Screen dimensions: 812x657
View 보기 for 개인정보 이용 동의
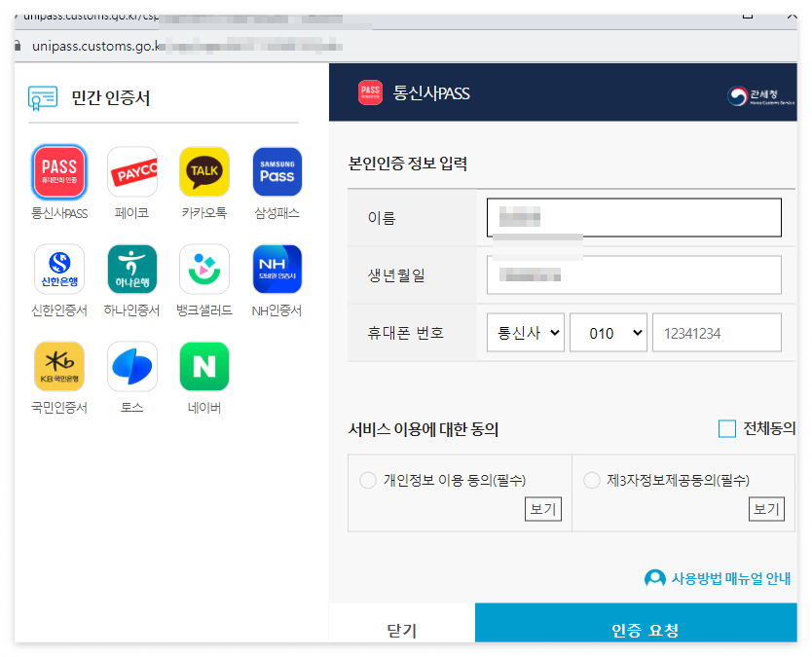coord(542,509)
